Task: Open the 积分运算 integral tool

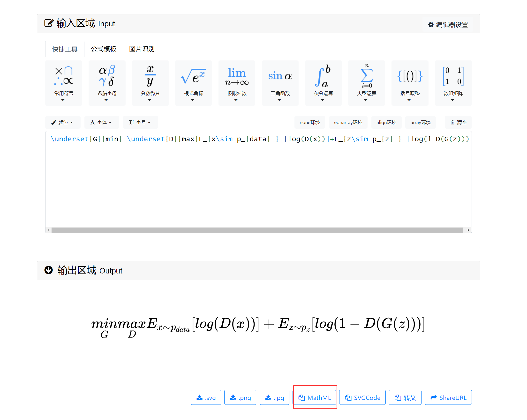Action: 323,83
